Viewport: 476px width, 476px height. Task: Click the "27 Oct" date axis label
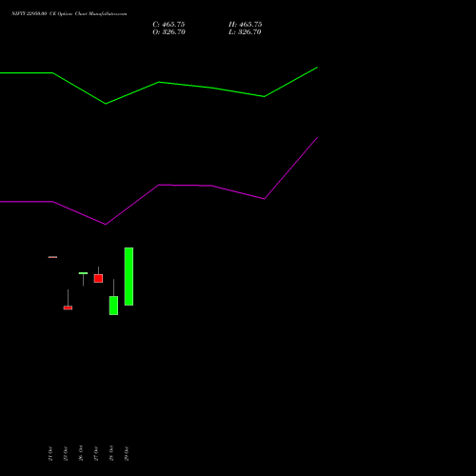pyautogui.click(x=96, y=453)
